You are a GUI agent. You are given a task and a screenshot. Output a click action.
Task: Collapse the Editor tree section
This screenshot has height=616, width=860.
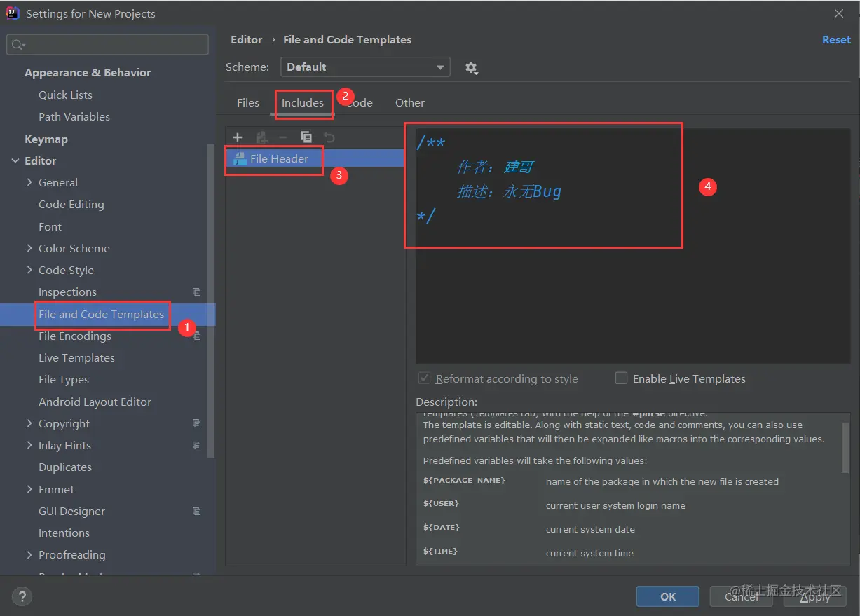(x=15, y=161)
